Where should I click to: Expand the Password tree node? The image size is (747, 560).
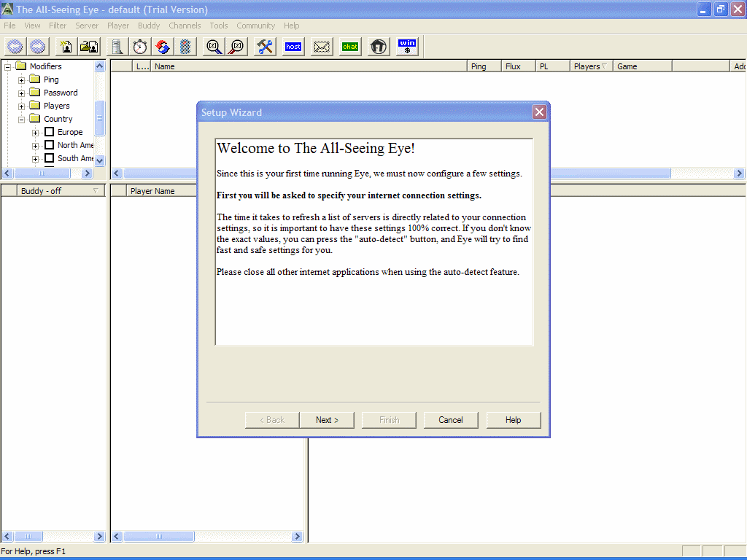click(21, 93)
